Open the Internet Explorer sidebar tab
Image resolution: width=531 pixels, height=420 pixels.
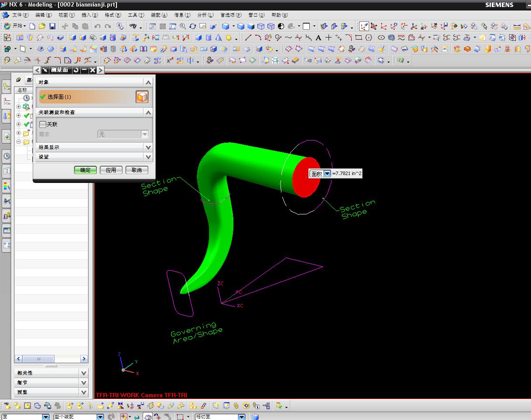(7, 136)
